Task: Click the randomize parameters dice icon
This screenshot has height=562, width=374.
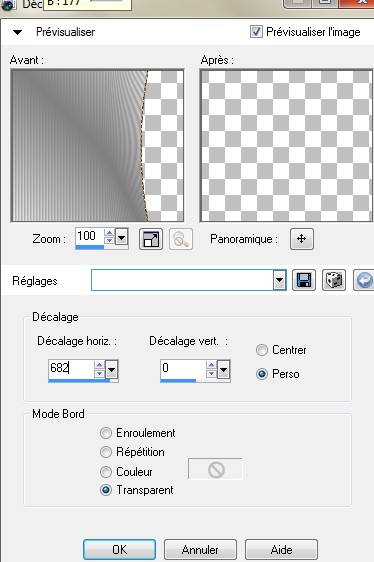Action: (x=334, y=280)
